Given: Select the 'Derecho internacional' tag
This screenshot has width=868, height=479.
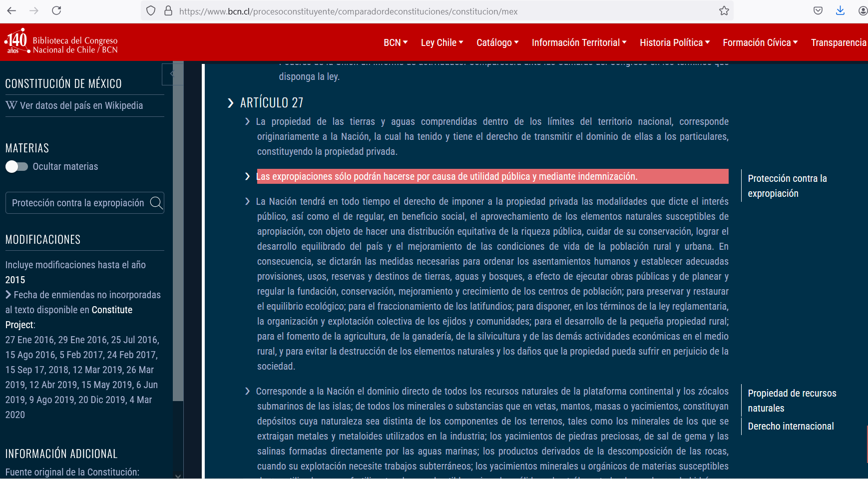Looking at the screenshot, I should [791, 426].
